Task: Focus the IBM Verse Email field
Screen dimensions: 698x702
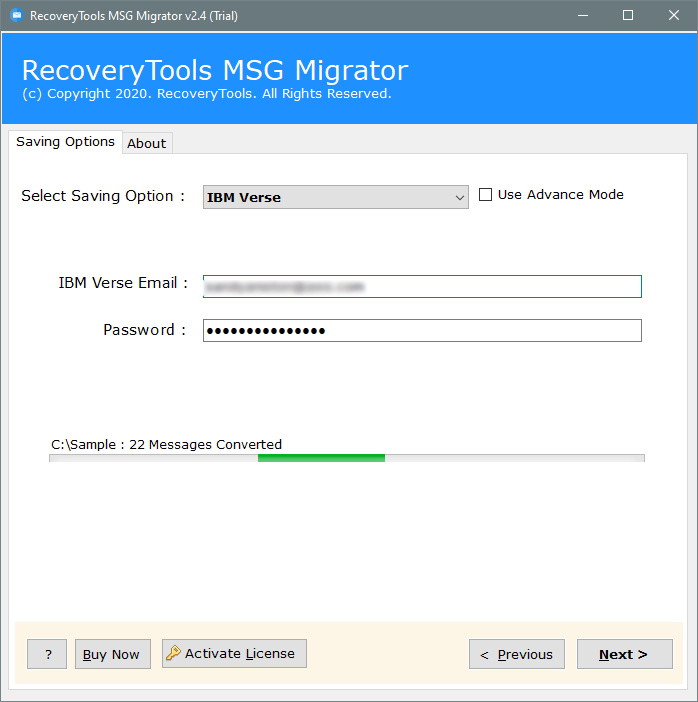Action: (x=422, y=287)
